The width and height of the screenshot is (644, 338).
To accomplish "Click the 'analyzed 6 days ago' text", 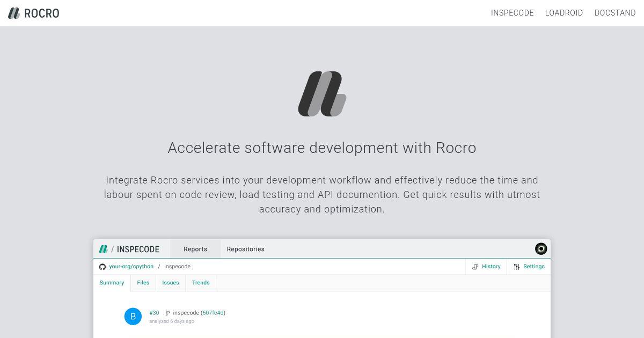I will pyautogui.click(x=172, y=321).
